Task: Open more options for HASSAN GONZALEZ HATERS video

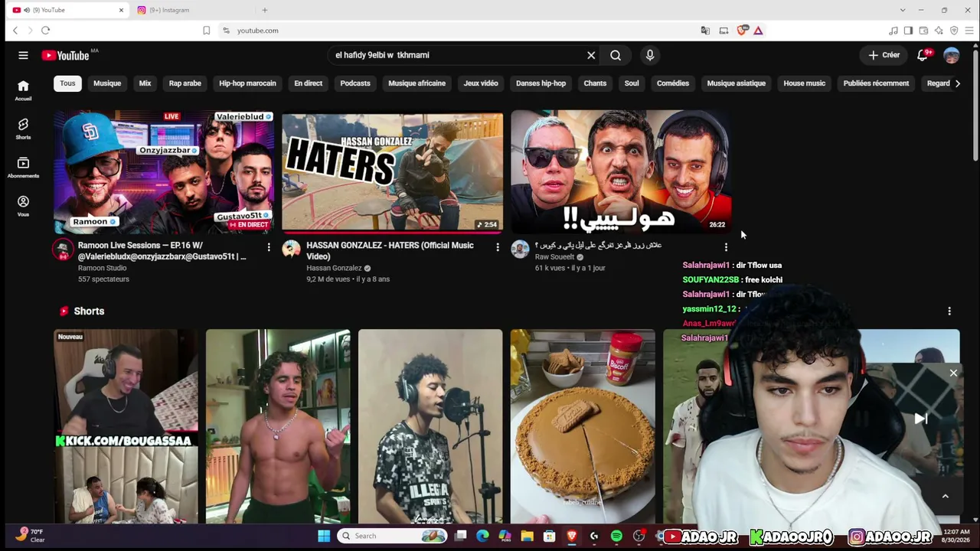Action: click(498, 247)
